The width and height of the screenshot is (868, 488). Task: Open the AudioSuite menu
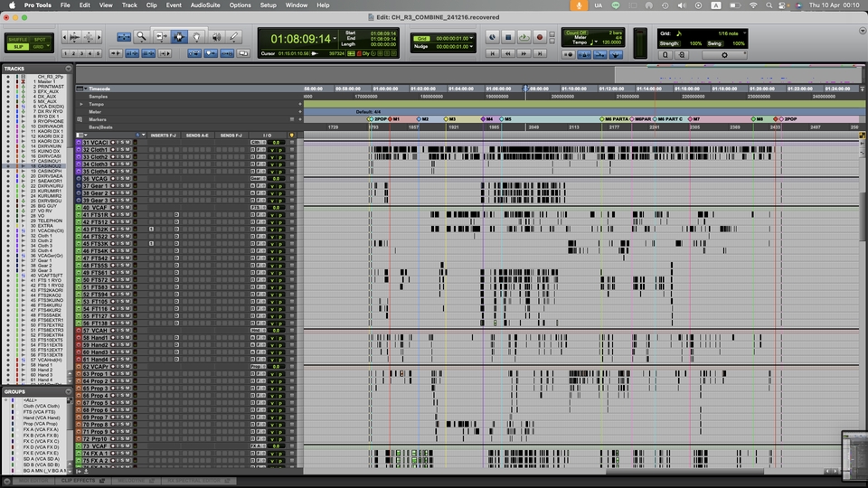[x=209, y=5]
